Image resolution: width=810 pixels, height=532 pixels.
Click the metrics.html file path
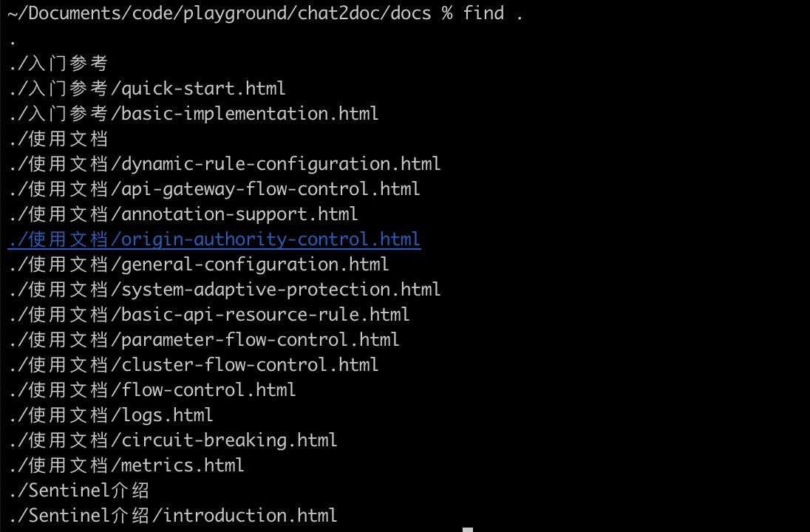[x=127, y=465]
